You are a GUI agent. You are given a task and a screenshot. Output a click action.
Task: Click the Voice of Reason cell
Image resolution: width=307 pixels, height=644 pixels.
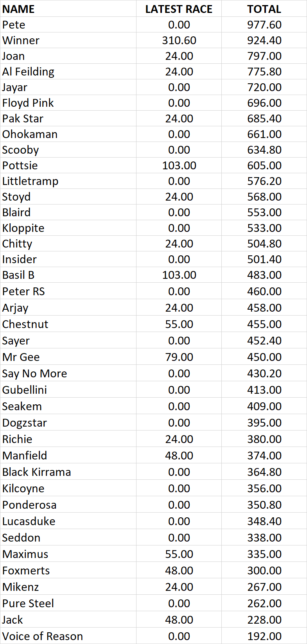pos(68,636)
